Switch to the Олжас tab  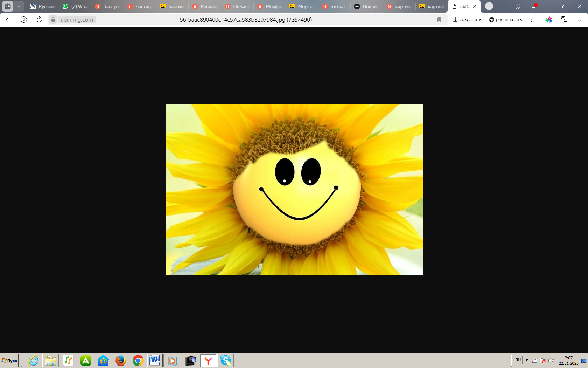[238, 6]
